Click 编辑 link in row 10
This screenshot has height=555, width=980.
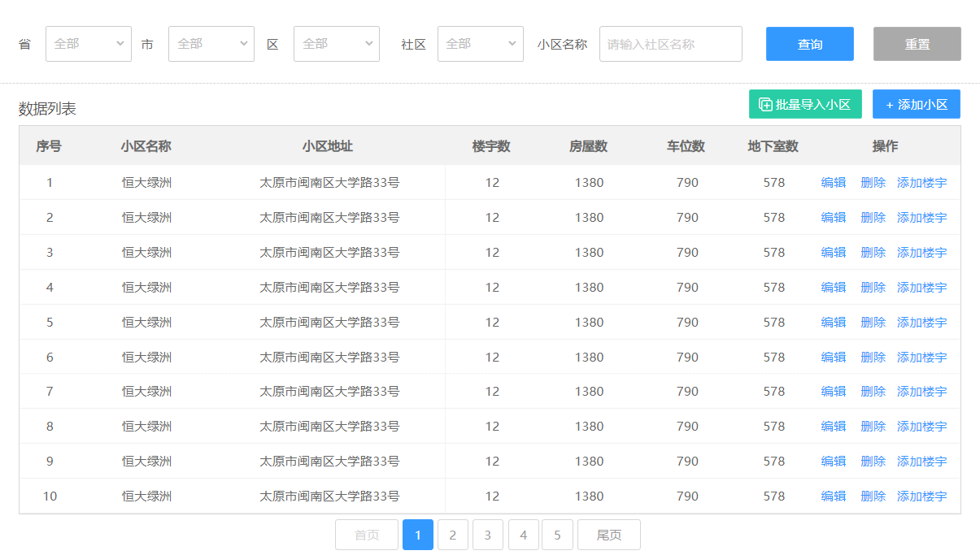click(x=833, y=496)
